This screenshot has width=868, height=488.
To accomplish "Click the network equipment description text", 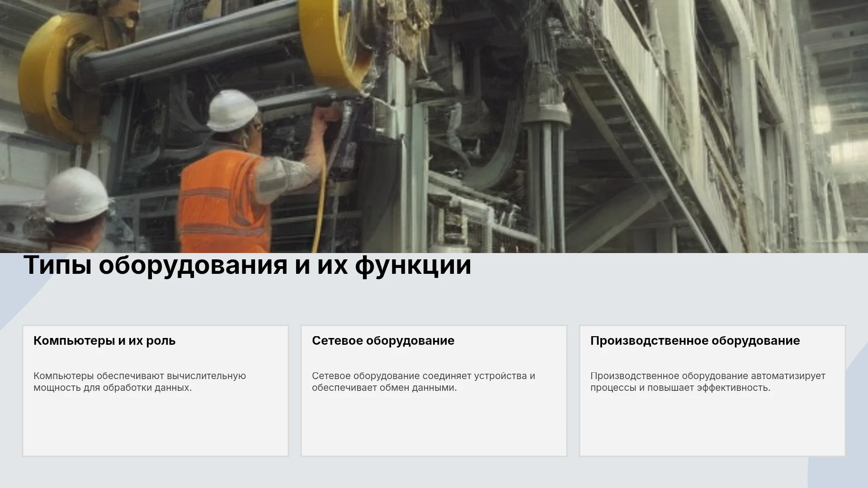I will (424, 382).
